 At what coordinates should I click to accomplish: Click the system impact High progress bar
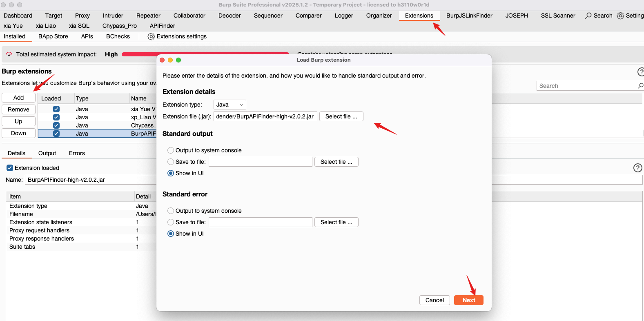[205, 54]
